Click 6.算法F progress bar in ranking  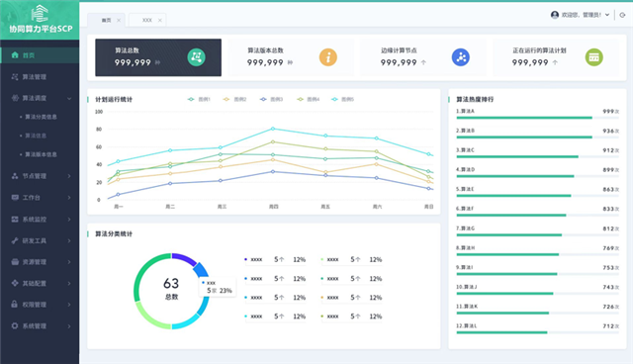(x=538, y=216)
